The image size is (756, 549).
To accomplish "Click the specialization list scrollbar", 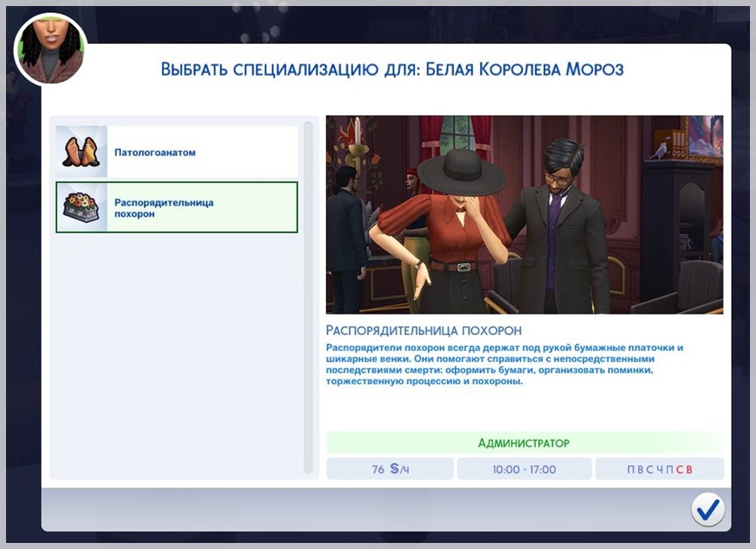I will click(x=308, y=298).
